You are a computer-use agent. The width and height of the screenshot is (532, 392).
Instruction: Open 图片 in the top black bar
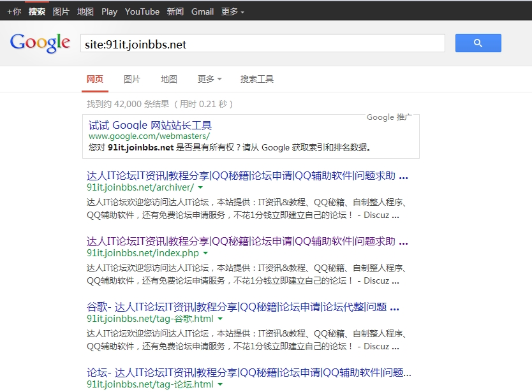(x=61, y=12)
